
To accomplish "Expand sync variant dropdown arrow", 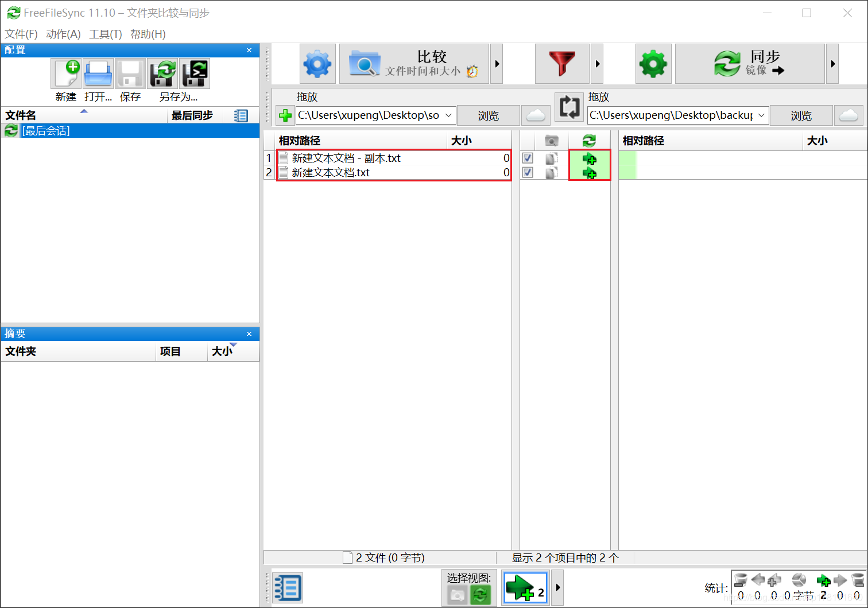I will pyautogui.click(x=832, y=64).
